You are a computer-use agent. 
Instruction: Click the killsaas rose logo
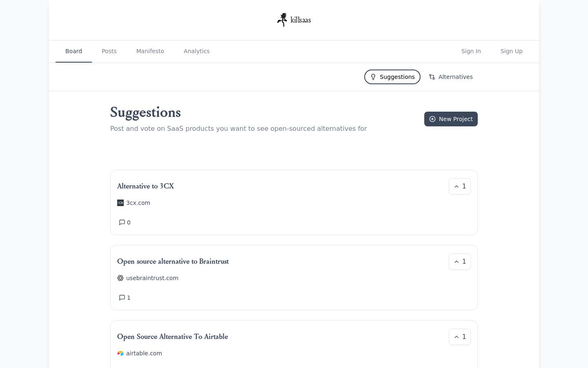click(x=282, y=20)
